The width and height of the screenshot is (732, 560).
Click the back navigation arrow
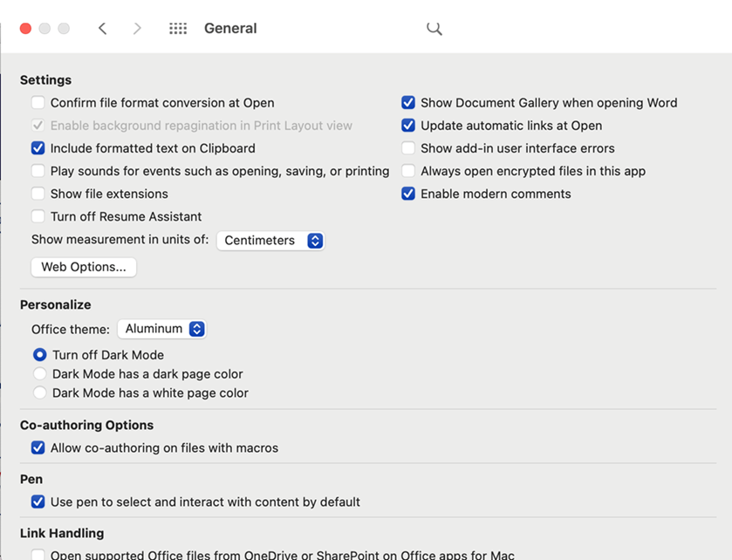[x=102, y=29]
